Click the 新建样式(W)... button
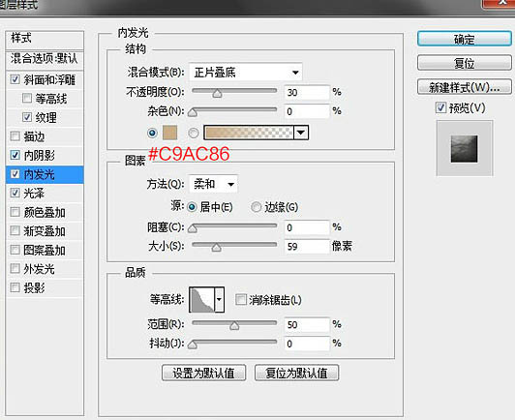The height and width of the screenshot is (420, 515). [464, 87]
